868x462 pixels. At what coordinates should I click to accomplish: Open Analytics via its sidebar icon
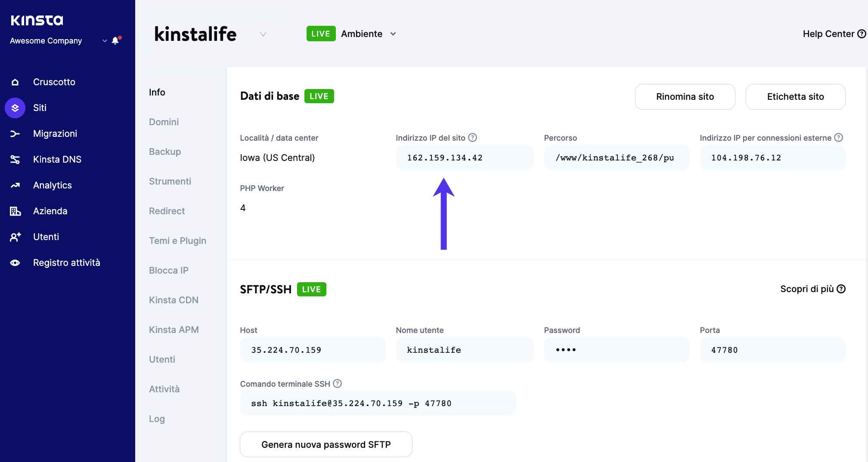coord(15,185)
